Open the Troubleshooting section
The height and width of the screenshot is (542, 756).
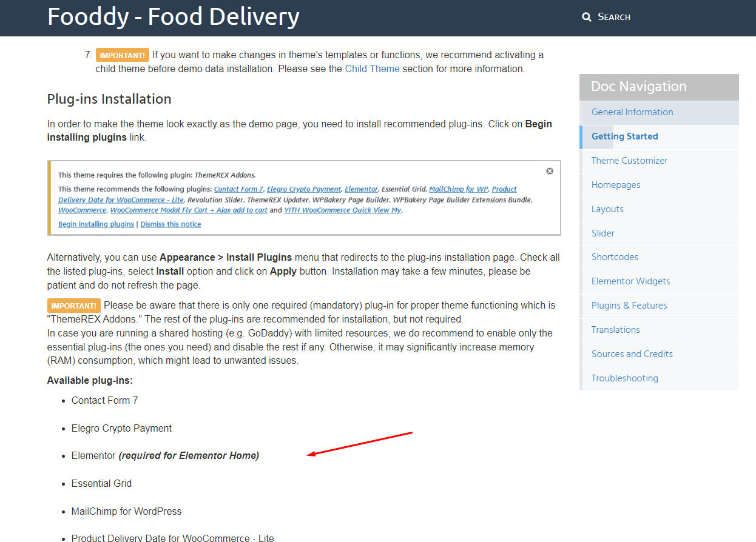(x=659, y=378)
